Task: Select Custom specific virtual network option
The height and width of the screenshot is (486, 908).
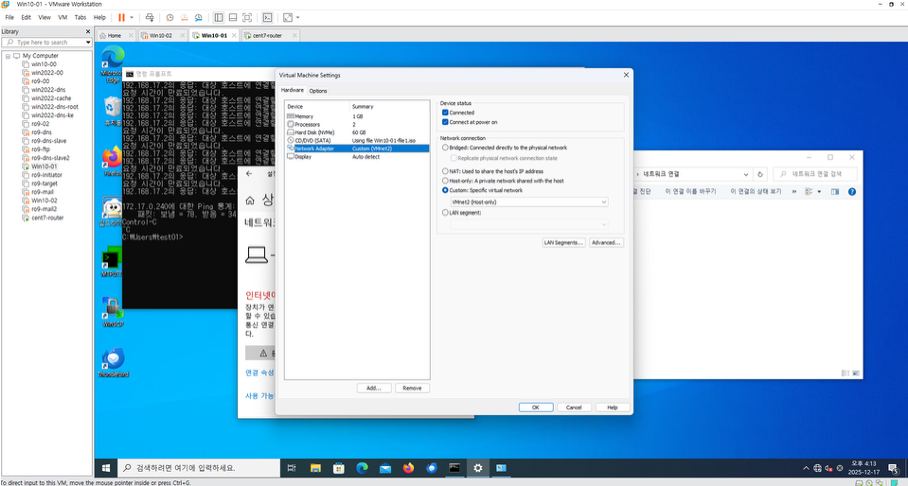Action: point(445,190)
